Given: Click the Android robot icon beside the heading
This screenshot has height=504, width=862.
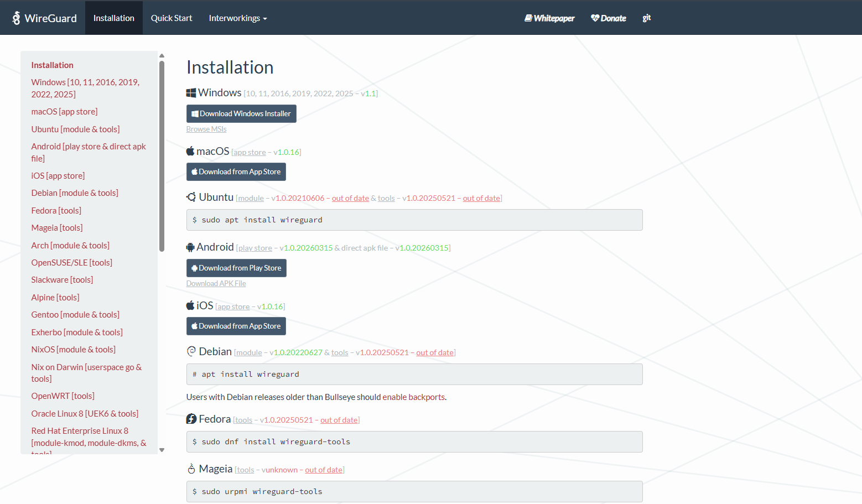Looking at the screenshot, I should 190,247.
